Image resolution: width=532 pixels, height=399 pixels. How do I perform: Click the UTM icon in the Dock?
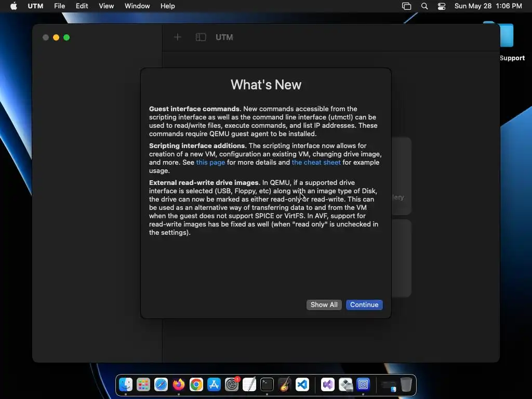pos(363,384)
